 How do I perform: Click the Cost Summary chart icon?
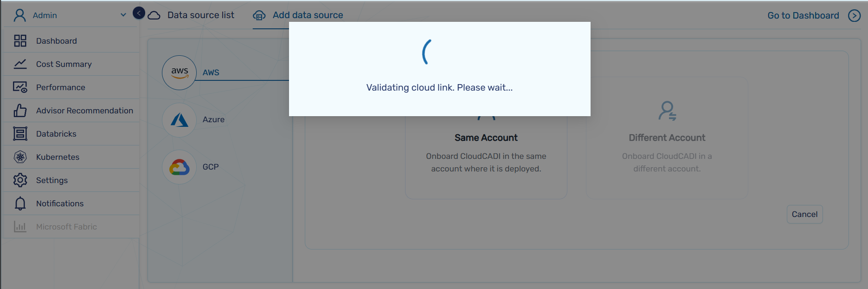pyautogui.click(x=20, y=64)
